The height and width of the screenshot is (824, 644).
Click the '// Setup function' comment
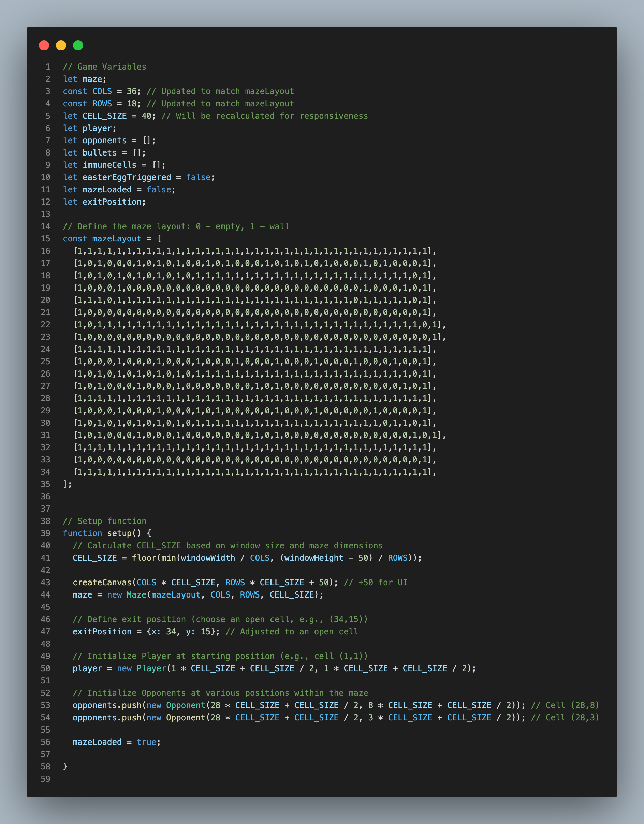[104, 521]
